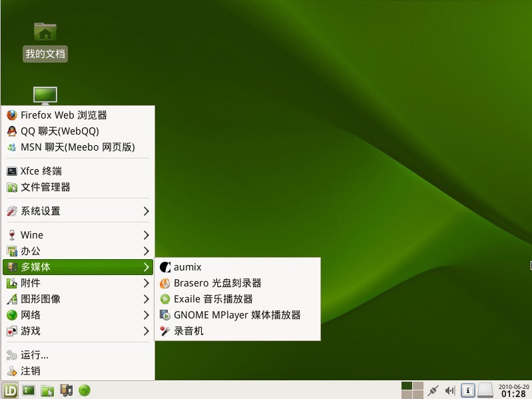Click the system settings tools icon
Viewport: 532px width, 399px height.
coord(12,211)
